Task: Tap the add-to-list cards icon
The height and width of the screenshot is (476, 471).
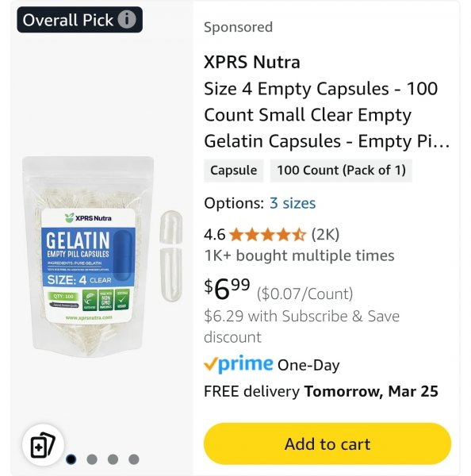Action: click(43, 445)
